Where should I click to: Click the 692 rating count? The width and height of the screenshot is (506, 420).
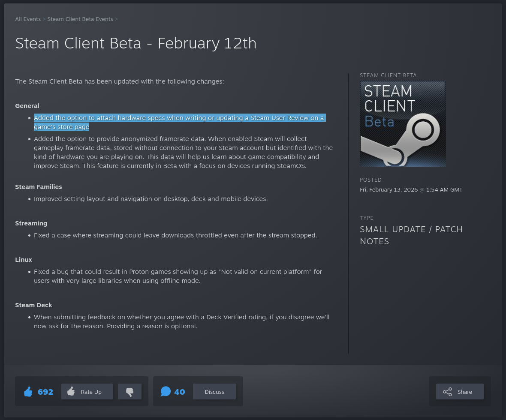click(x=45, y=392)
